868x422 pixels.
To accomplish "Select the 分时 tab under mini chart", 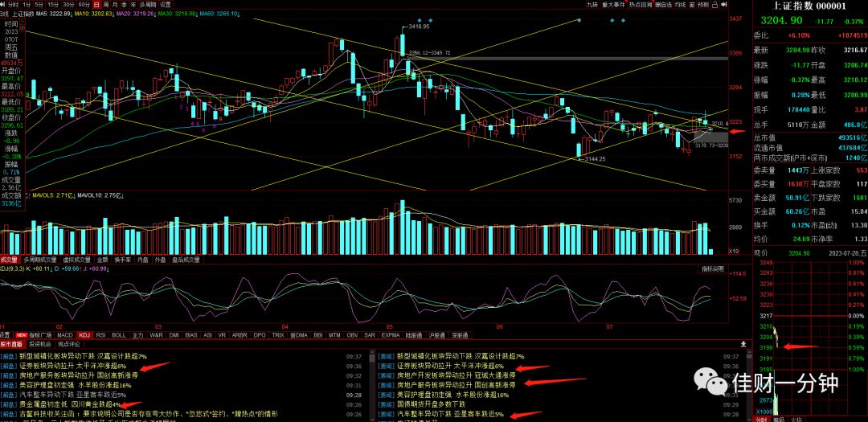I will pos(763,419).
